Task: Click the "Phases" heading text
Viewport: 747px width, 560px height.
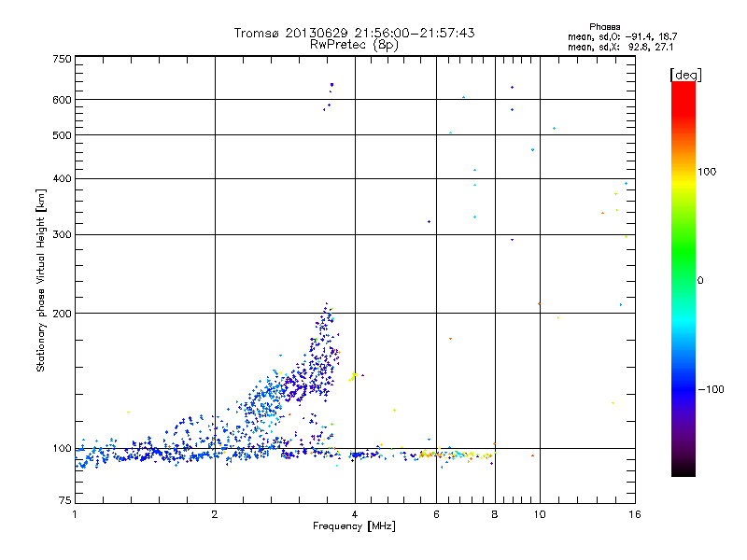Action: (x=604, y=27)
